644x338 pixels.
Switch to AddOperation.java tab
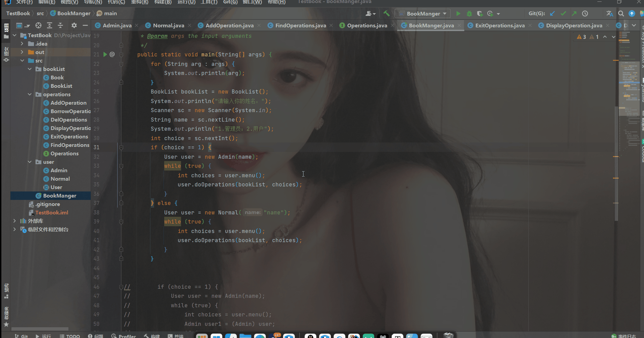pyautogui.click(x=229, y=25)
